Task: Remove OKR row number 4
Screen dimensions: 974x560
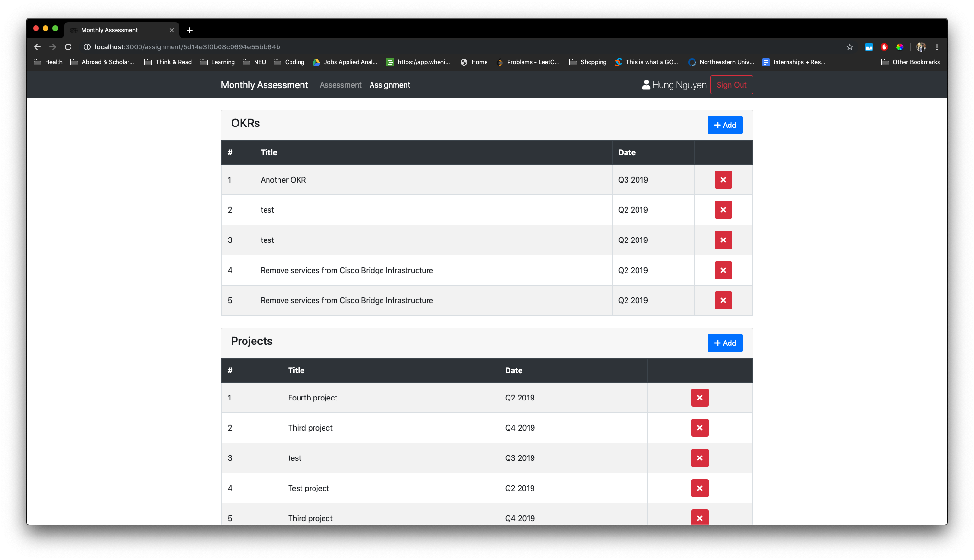Action: pyautogui.click(x=723, y=270)
